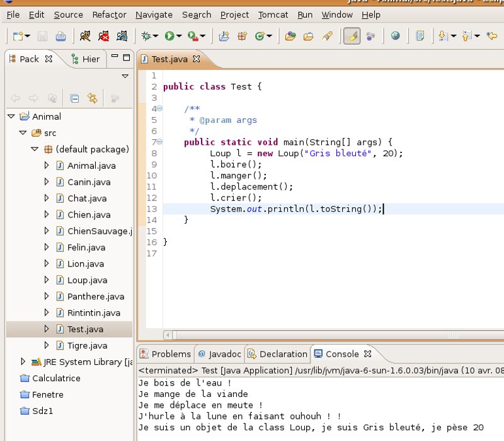Click the Open Type toolbar icon
The height and width of the screenshot is (441, 504).
coord(290,36)
